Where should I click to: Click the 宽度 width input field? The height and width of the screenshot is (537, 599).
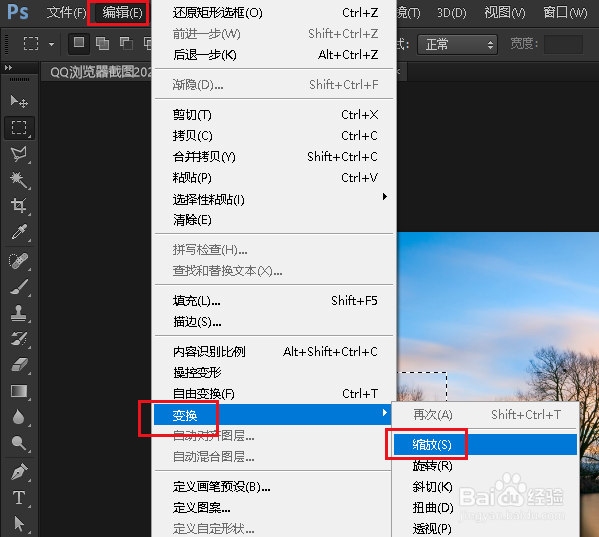pos(563,45)
